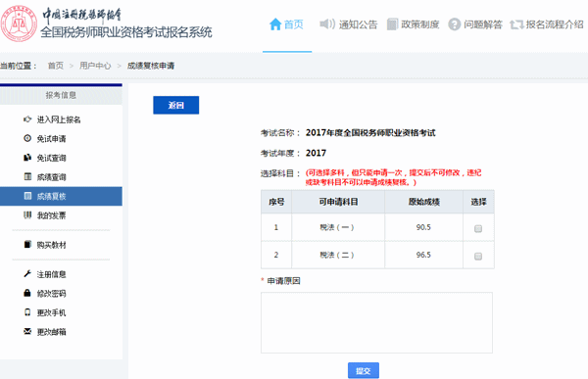The height and width of the screenshot is (379, 588).
Task: Click the book icon for 购买教材
Action: (27, 245)
